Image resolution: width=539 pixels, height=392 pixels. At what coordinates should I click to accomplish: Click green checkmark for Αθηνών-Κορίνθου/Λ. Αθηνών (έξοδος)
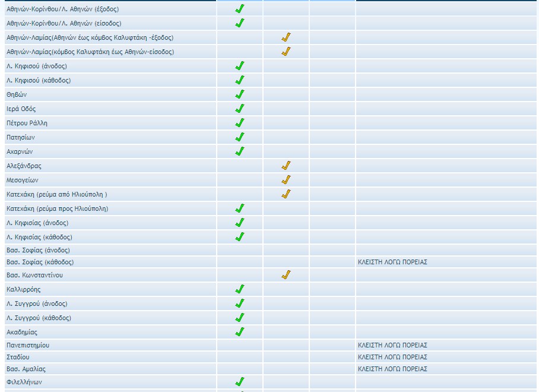click(240, 9)
